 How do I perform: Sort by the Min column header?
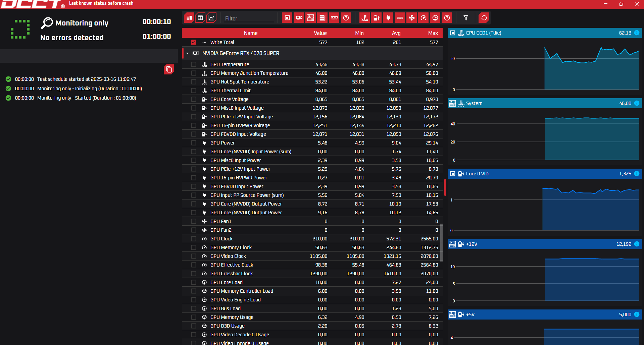tap(359, 33)
